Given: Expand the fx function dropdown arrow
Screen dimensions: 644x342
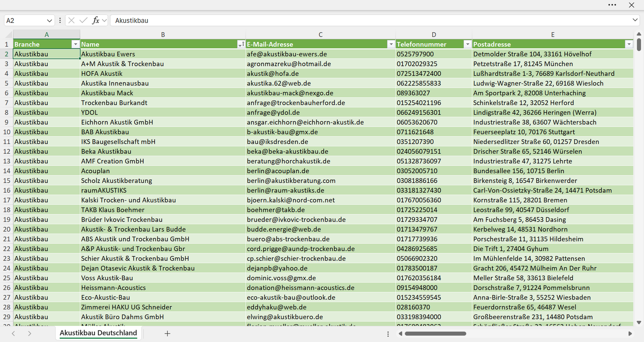Looking at the screenshot, I should pos(104,21).
